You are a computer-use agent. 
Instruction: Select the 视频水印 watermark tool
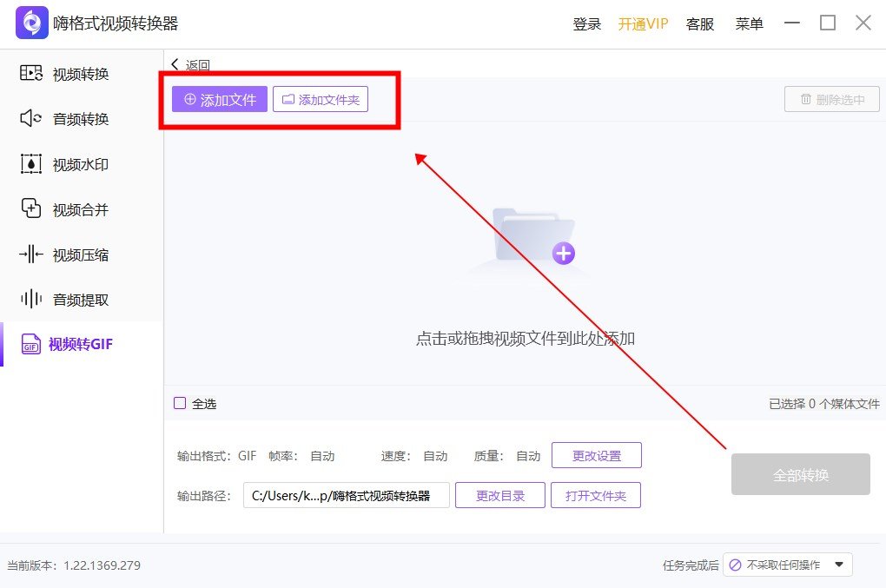[74, 164]
